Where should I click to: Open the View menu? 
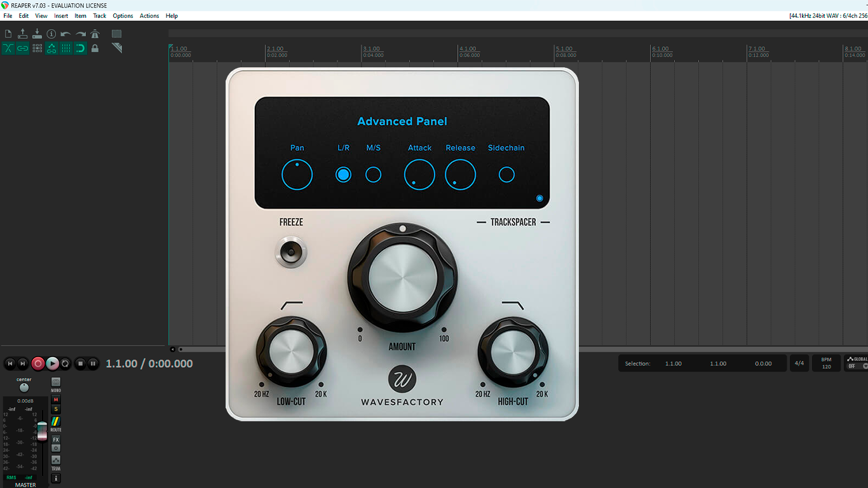(41, 16)
